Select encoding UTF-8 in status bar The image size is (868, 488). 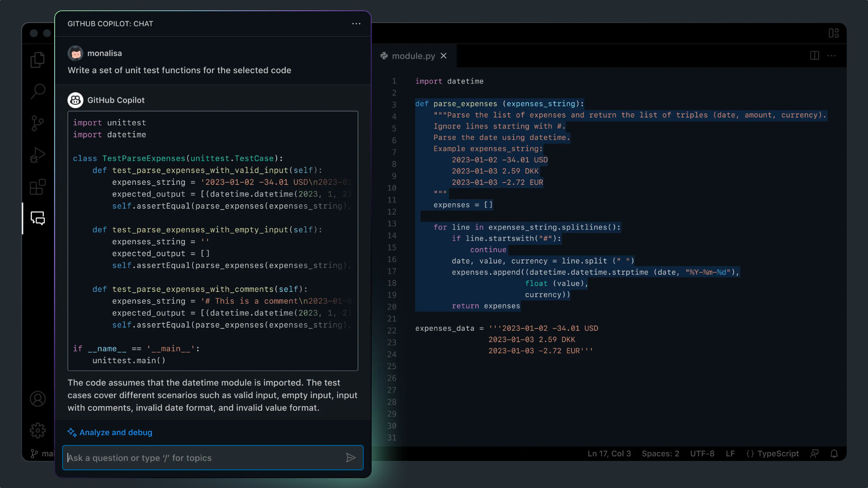coord(702,454)
